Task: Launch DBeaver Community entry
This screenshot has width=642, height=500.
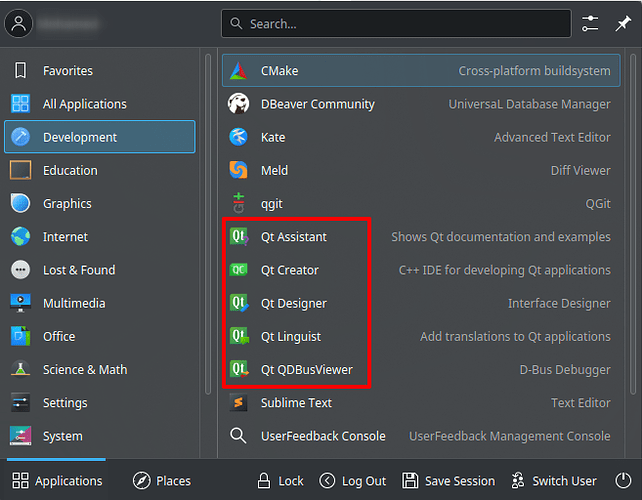Action: (421, 104)
